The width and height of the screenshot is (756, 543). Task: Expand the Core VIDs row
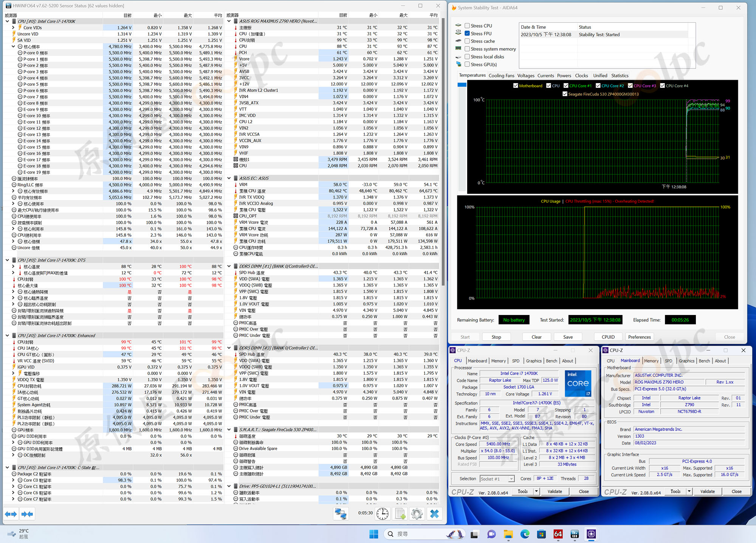(13, 28)
